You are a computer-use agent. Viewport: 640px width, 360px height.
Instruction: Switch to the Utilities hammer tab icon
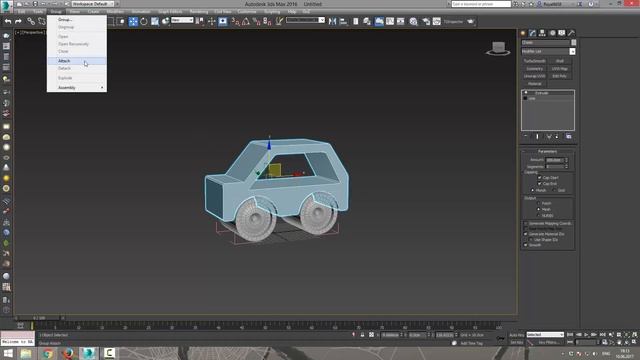click(x=571, y=33)
